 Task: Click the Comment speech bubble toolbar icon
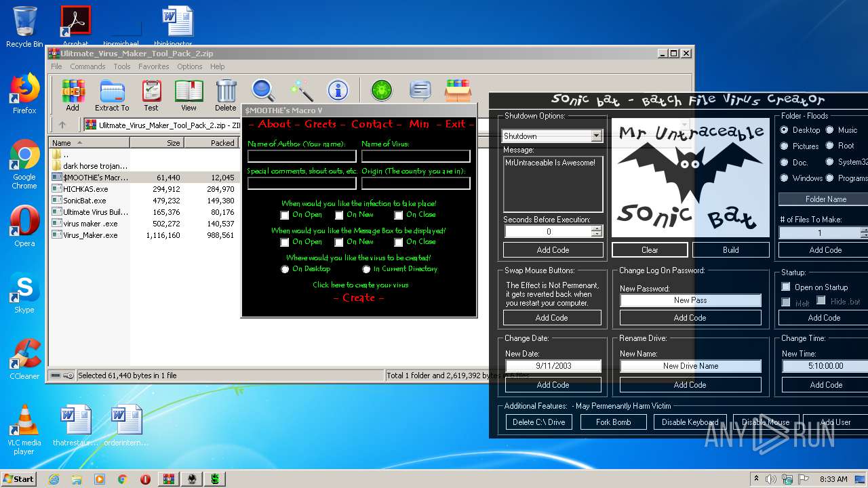420,89
